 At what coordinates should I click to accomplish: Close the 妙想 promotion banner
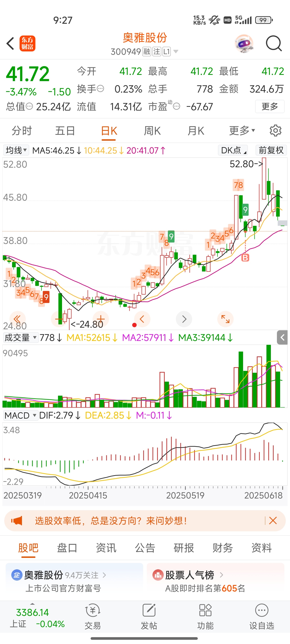point(273,521)
